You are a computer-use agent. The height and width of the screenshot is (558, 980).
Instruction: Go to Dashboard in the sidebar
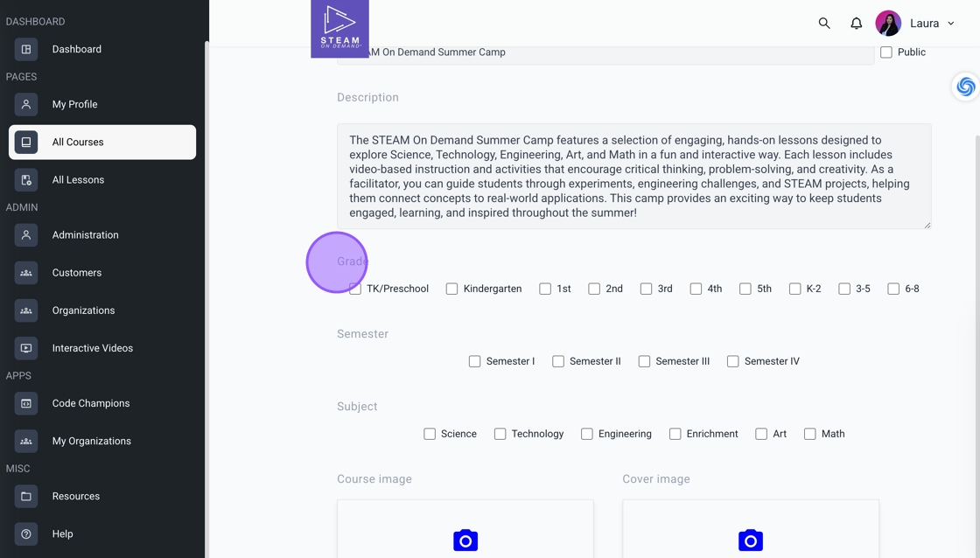(76, 49)
